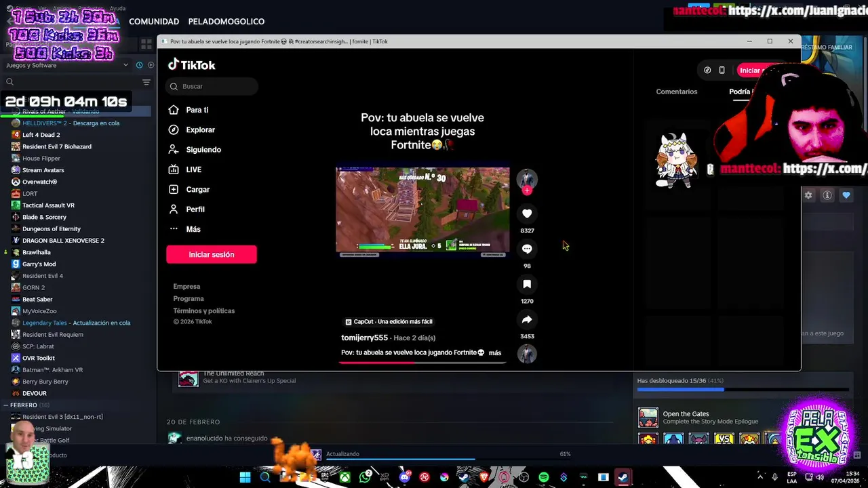Open Steam game info icon
Screen dimensions: 868x488
coord(827,195)
